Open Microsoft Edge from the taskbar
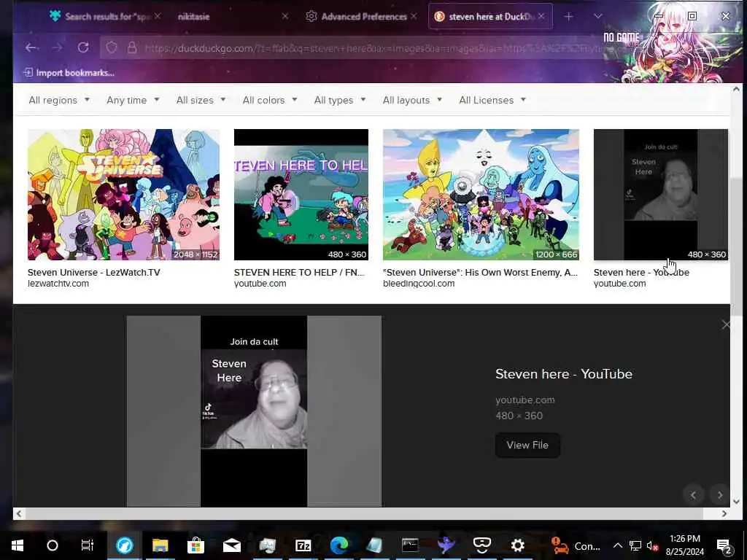The height and width of the screenshot is (560, 747). click(x=338, y=545)
